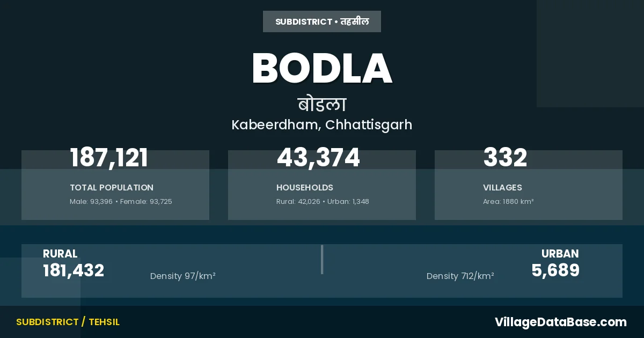Click the rural Density 97/km² text
Image resolution: width=644 pixels, height=338 pixels.
coord(183,276)
